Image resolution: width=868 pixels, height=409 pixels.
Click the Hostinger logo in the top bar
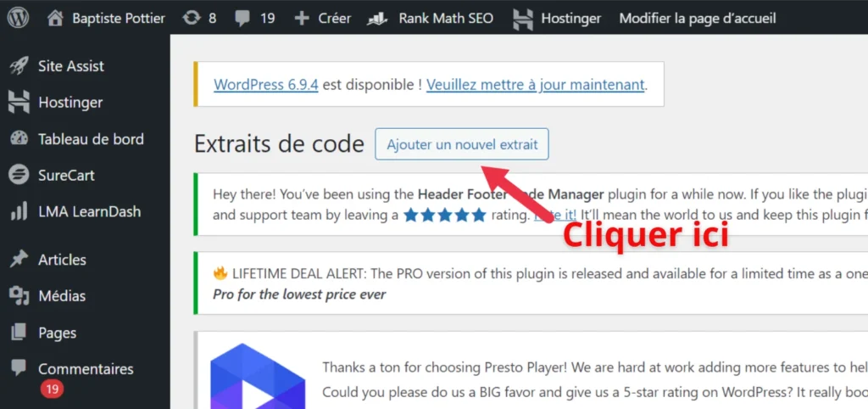pos(523,19)
